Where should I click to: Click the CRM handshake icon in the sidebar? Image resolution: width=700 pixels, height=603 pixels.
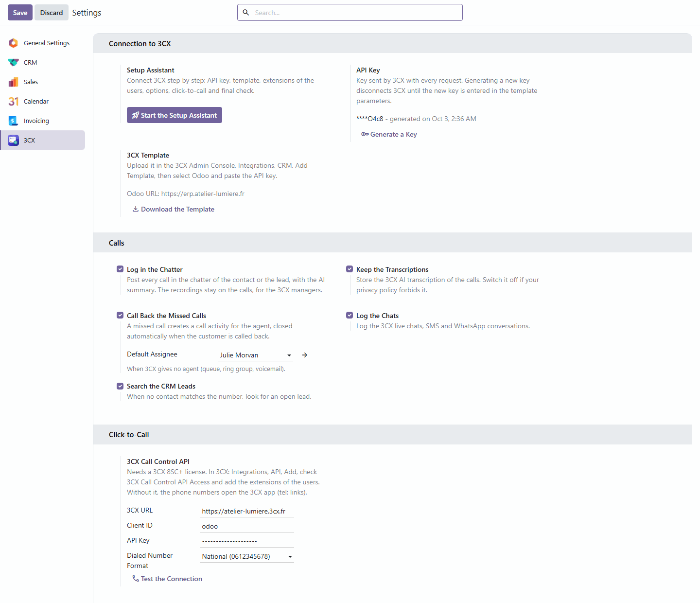(x=13, y=62)
